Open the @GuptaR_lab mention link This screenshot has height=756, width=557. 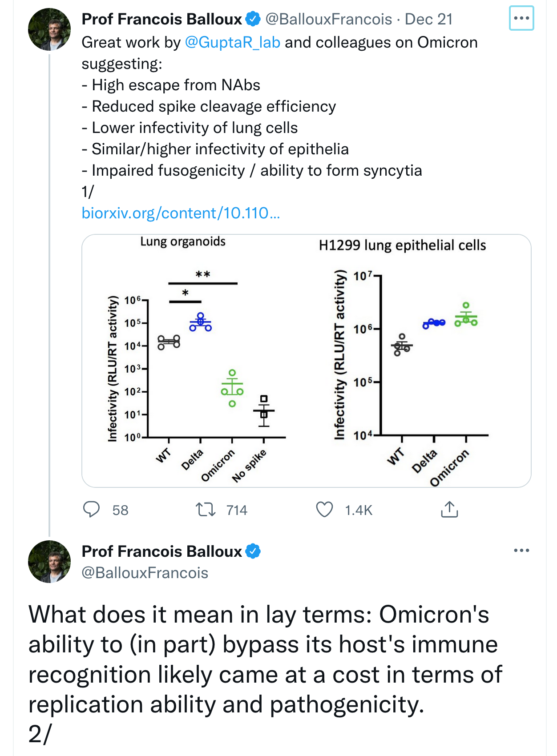232,42
